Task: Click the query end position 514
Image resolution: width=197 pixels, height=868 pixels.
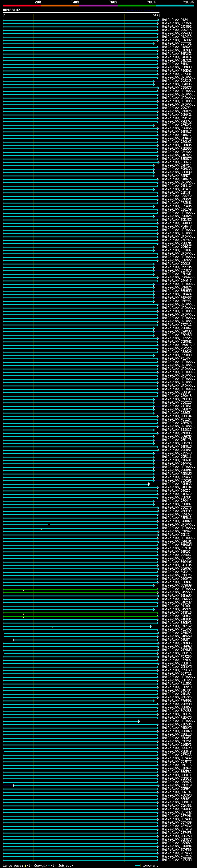Action: (x=155, y=15)
